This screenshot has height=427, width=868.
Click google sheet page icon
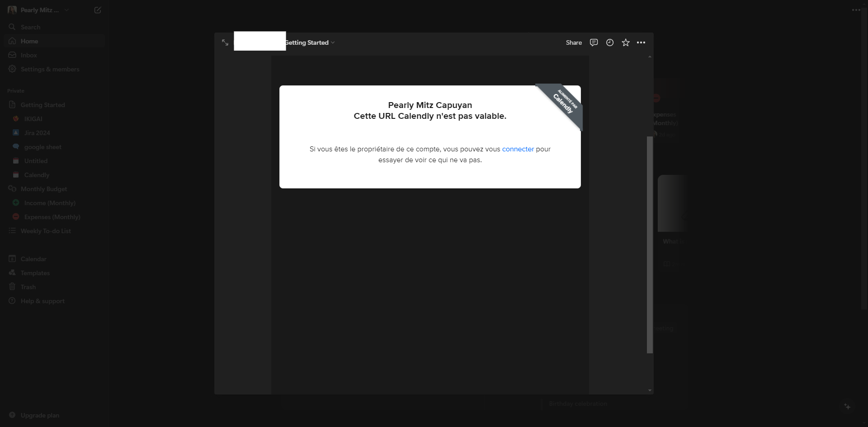(x=16, y=146)
